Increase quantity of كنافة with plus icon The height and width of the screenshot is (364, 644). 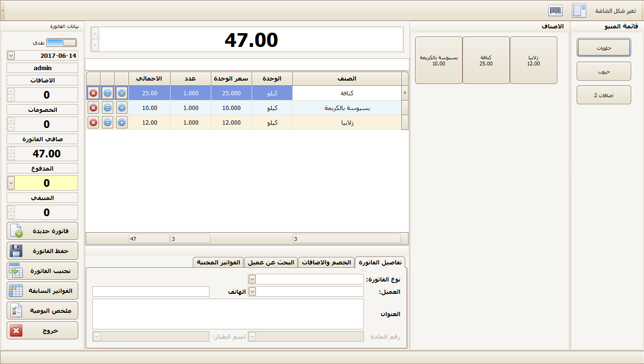point(122,93)
